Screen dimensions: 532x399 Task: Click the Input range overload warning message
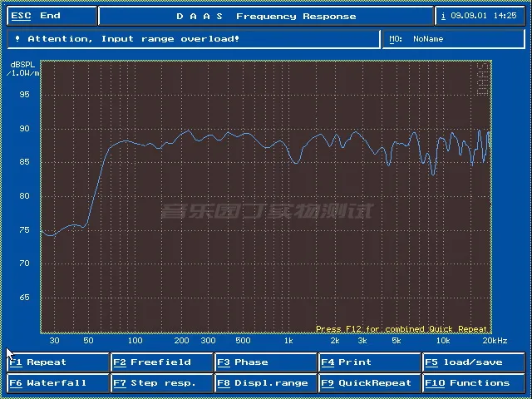pyautogui.click(x=194, y=39)
